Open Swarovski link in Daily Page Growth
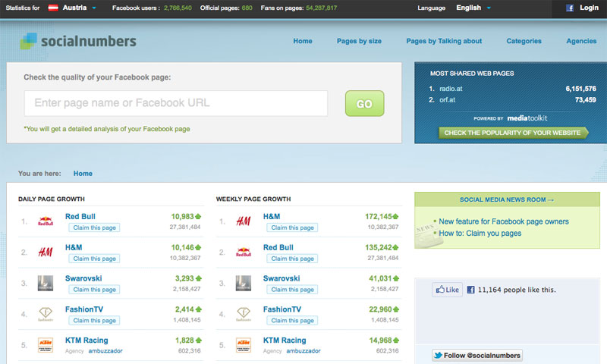The image size is (607, 364). (83, 278)
